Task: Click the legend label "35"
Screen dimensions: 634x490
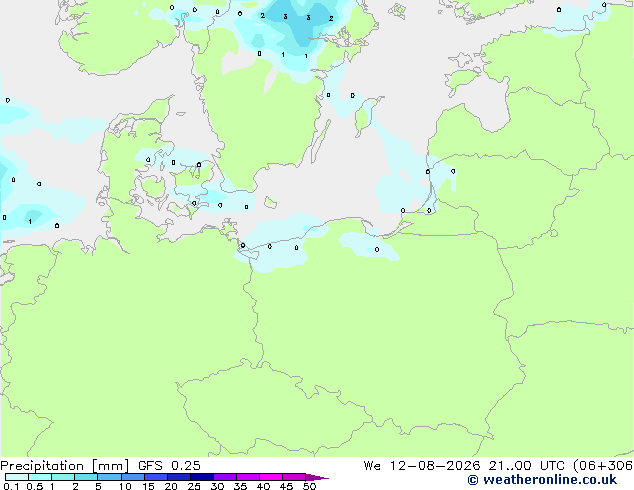Action: (x=240, y=486)
